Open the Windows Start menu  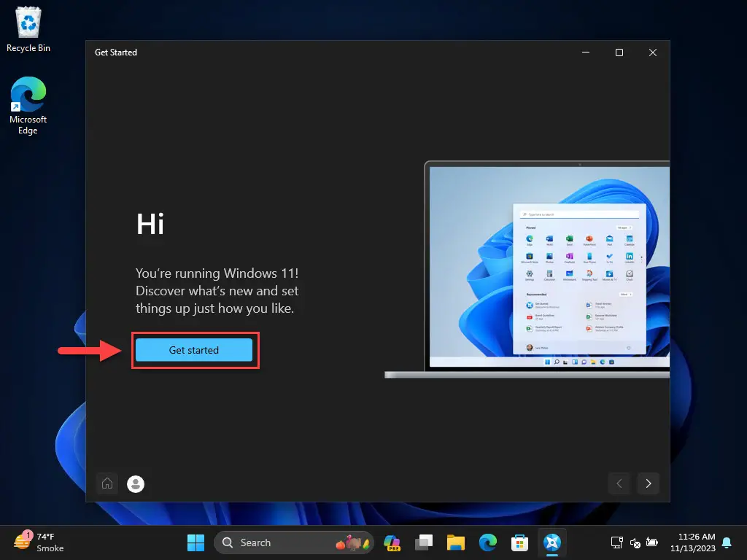pyautogui.click(x=196, y=542)
